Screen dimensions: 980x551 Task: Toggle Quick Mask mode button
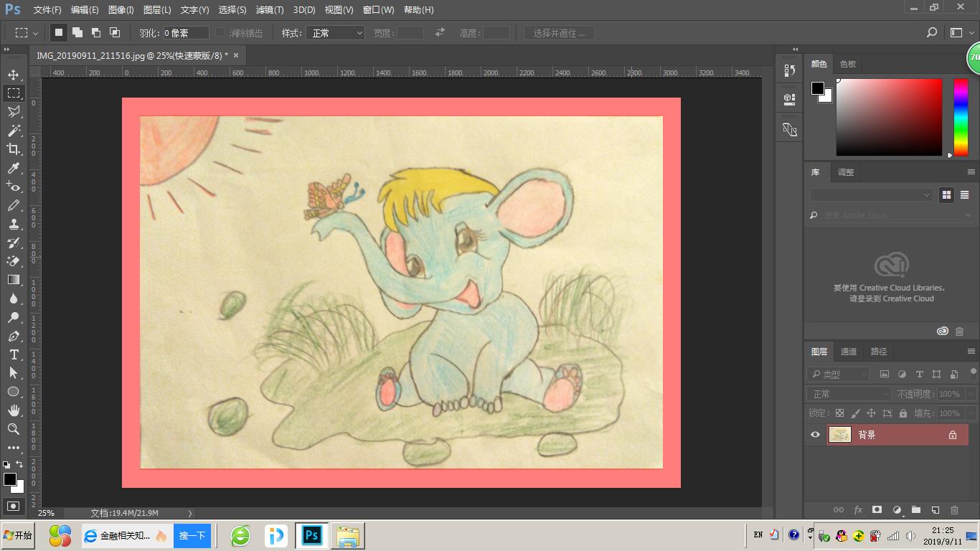13,506
